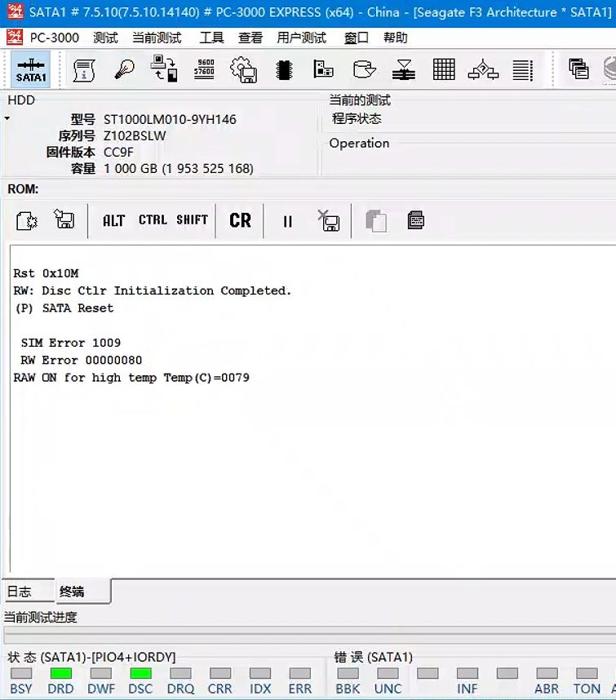
Task: Click the PC-3000 logo in menu bar
Action: [15, 38]
